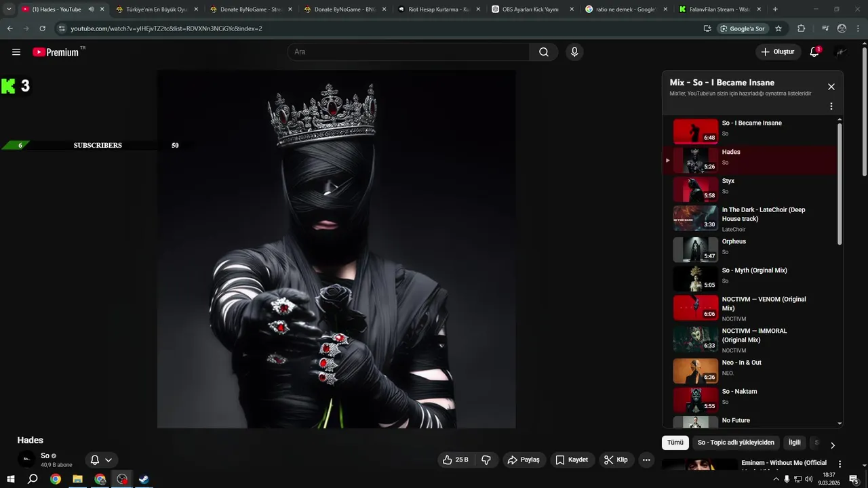Select the İlgili filter chip
Screen dimensions: 868x488
tap(794, 443)
